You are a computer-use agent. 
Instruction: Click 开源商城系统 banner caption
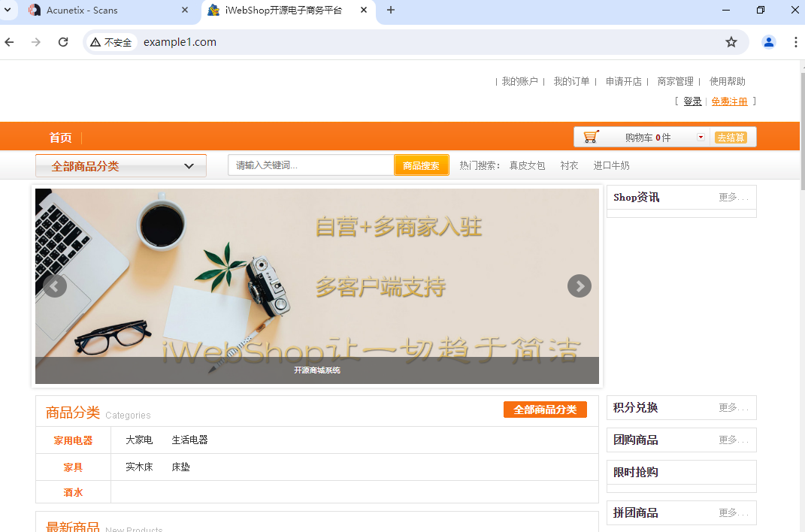click(316, 370)
